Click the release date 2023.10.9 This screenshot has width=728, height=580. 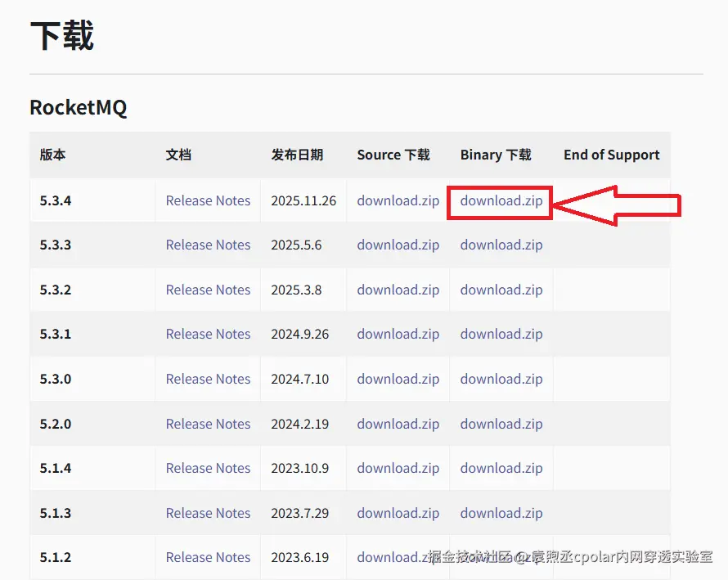click(x=300, y=468)
